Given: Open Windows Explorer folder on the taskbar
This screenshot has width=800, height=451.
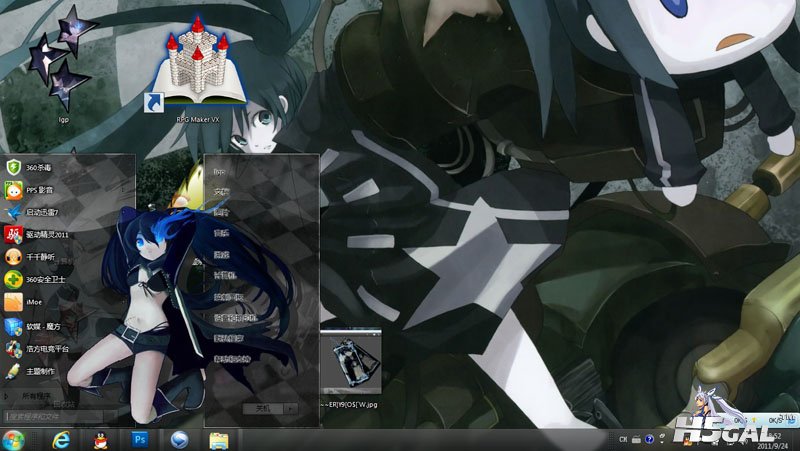Looking at the screenshot, I should point(219,440).
